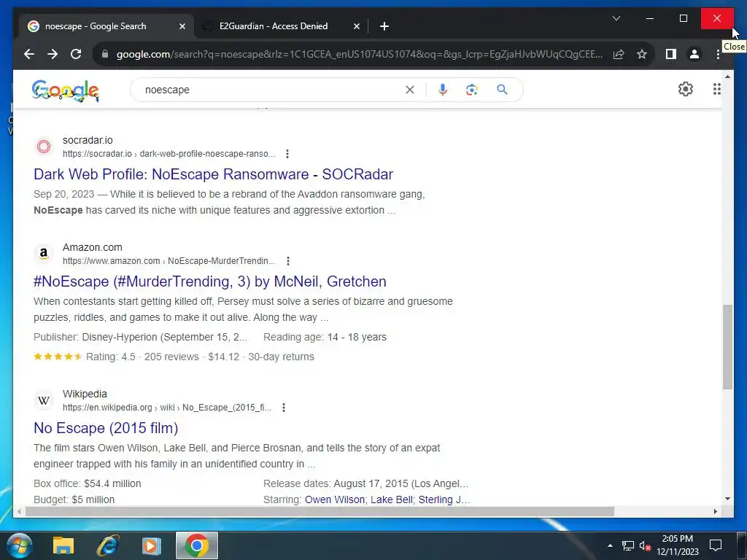Screen dimensions: 747x560
Task: Follow the Lake Bell starring link
Action: click(392, 499)
